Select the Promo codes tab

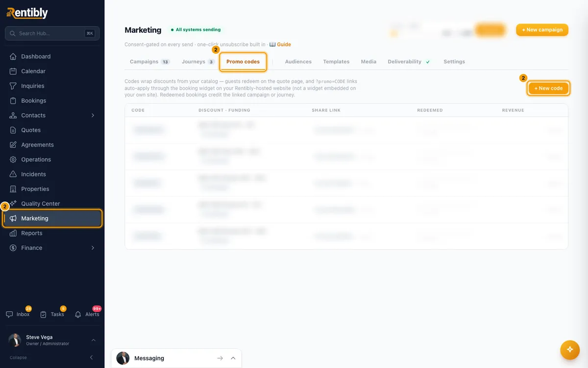243,62
